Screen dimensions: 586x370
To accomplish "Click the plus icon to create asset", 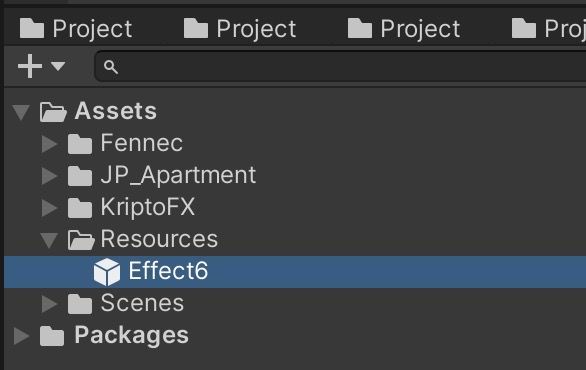I will click(30, 66).
